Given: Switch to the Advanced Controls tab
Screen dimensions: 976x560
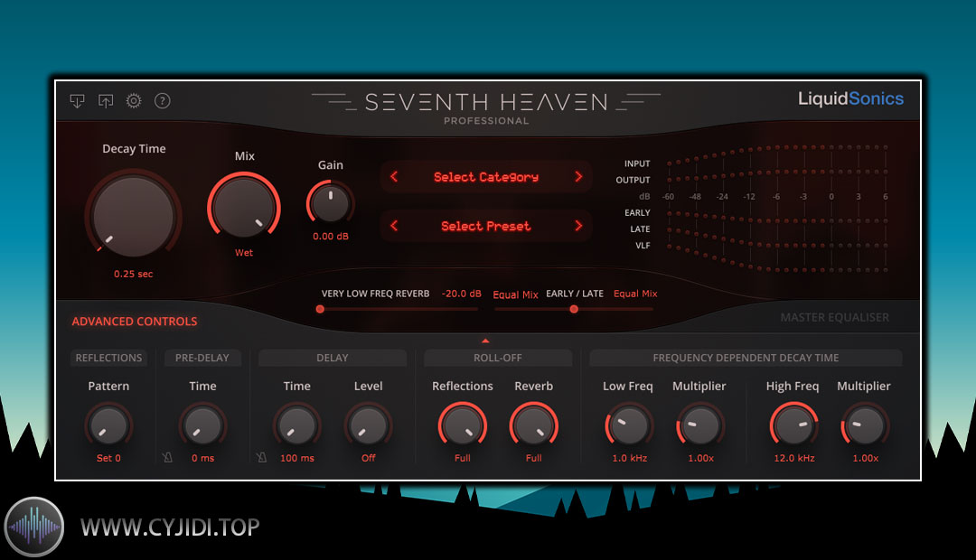Looking at the screenshot, I should coord(135,321).
